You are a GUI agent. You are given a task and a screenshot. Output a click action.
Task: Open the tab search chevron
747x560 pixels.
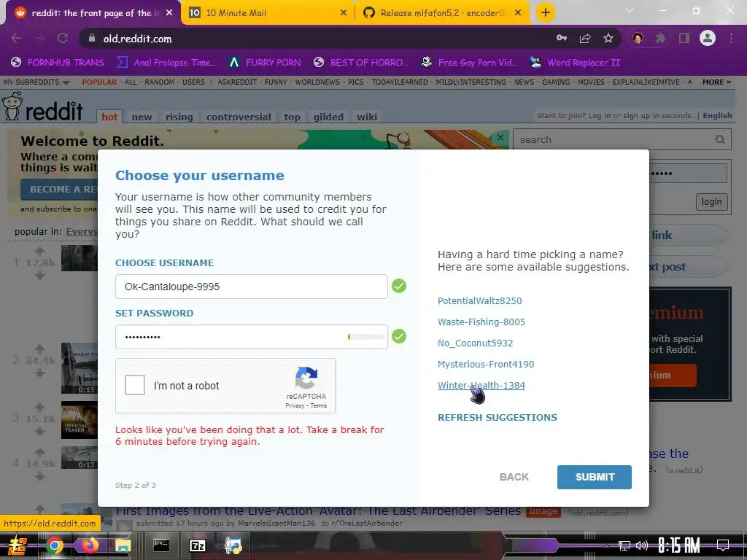point(630,10)
